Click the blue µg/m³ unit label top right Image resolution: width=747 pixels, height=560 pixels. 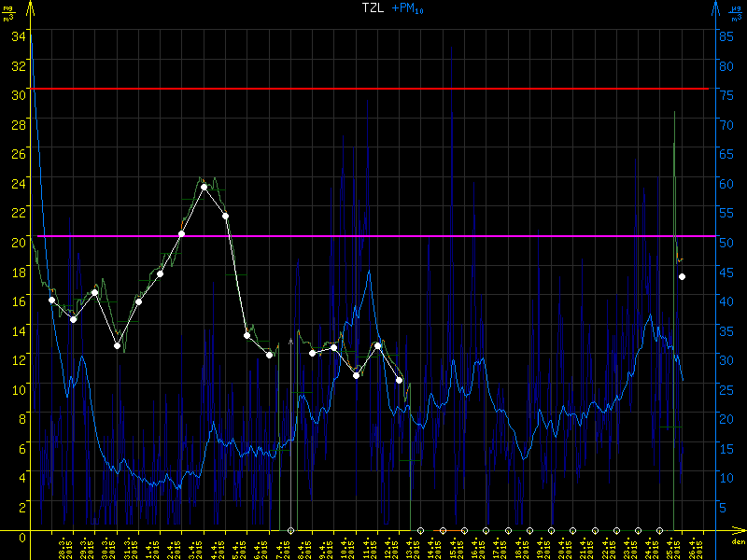[735, 12]
